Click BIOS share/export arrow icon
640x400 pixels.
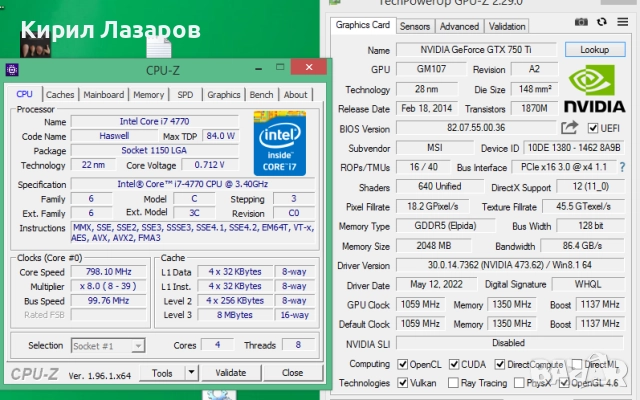click(569, 128)
